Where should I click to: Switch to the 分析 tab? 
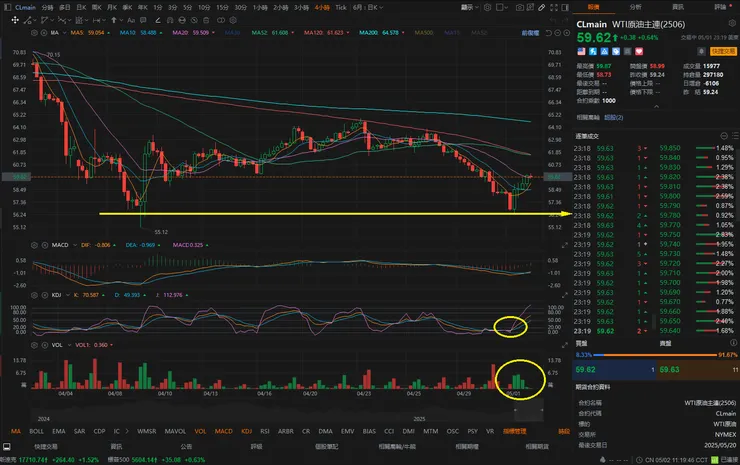[x=636, y=6]
